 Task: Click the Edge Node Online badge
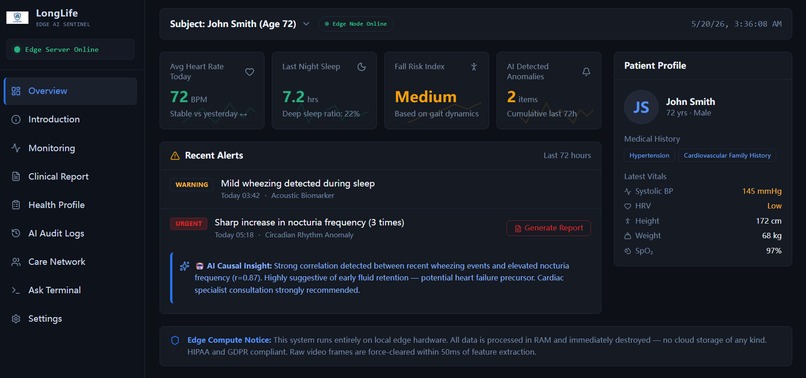pos(356,24)
